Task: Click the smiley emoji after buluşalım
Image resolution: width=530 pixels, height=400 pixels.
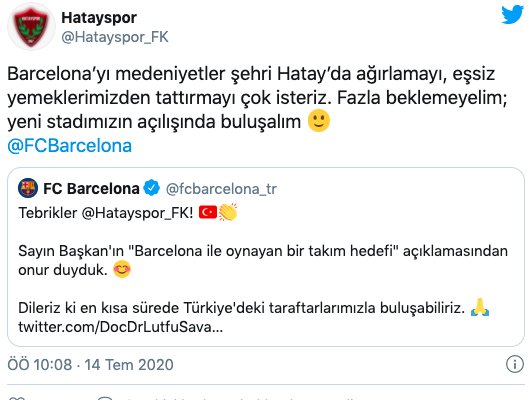Action: 319,121
